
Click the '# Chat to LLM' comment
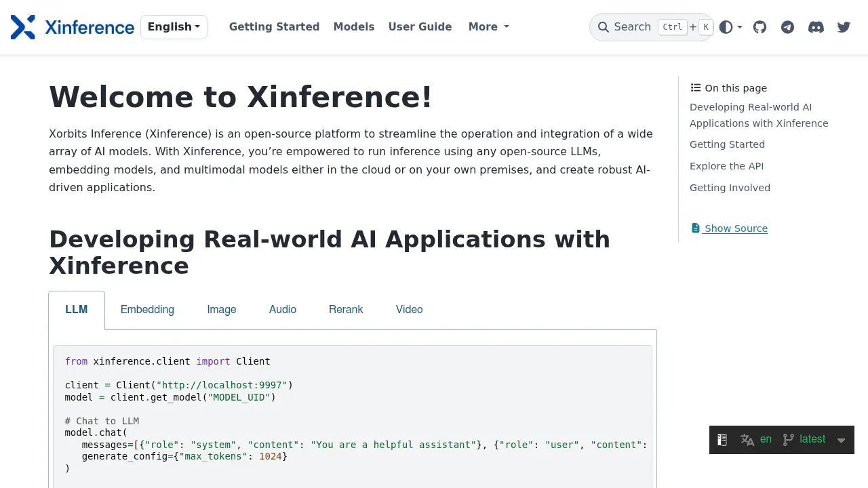[102, 421]
